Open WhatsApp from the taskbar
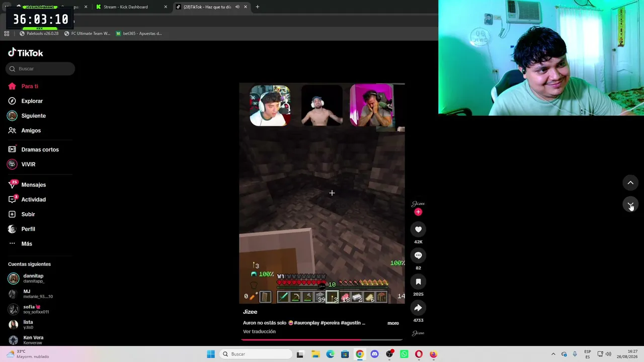The height and width of the screenshot is (362, 644). [x=404, y=354]
